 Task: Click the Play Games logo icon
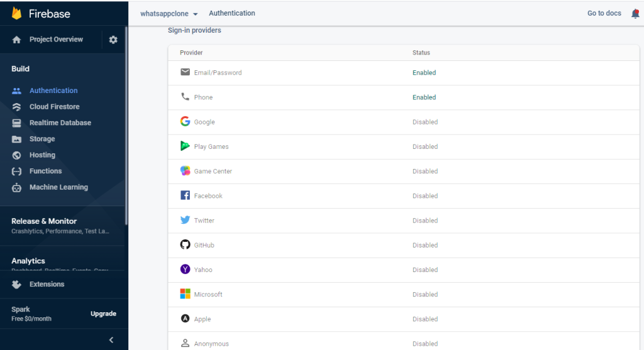(186, 146)
